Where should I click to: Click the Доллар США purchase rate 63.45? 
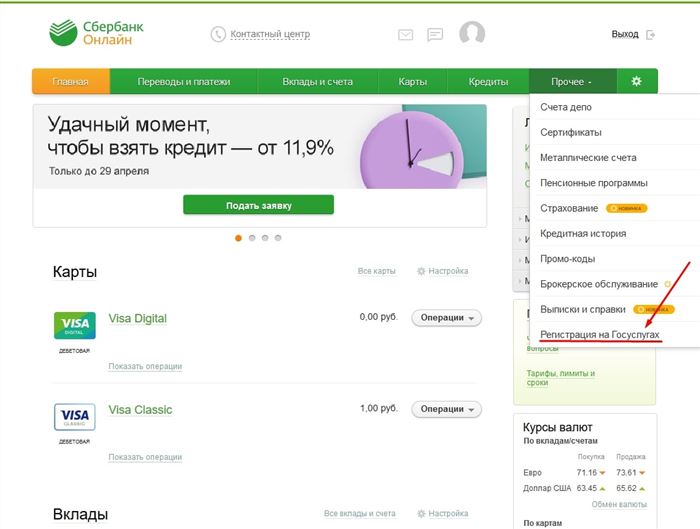pyautogui.click(x=587, y=488)
